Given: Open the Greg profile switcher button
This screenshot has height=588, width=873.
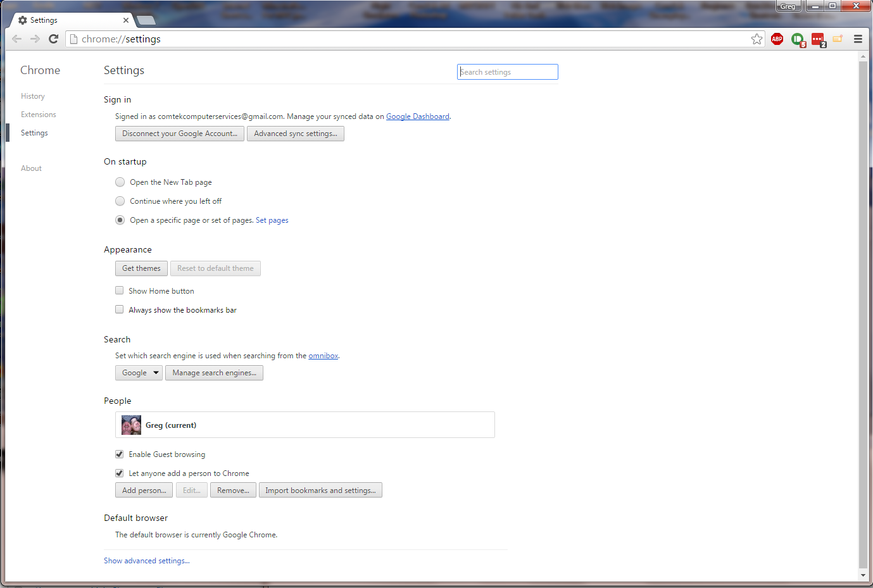Looking at the screenshot, I should (788, 6).
